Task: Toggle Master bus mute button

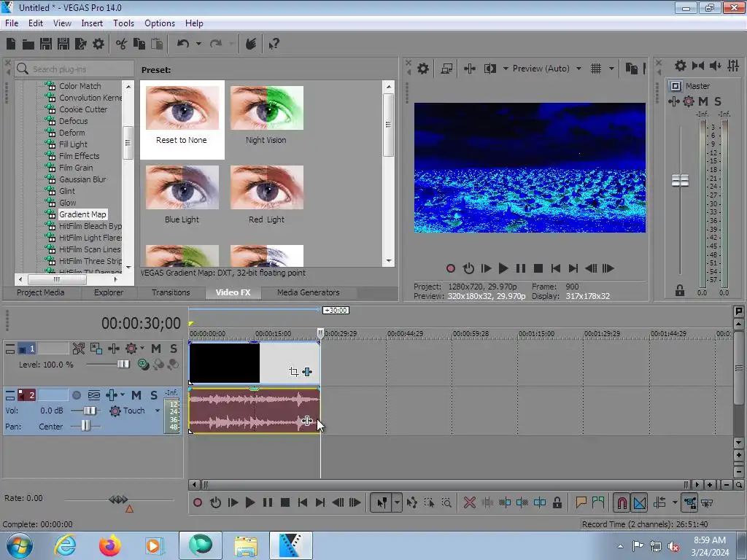Action: 703,101
